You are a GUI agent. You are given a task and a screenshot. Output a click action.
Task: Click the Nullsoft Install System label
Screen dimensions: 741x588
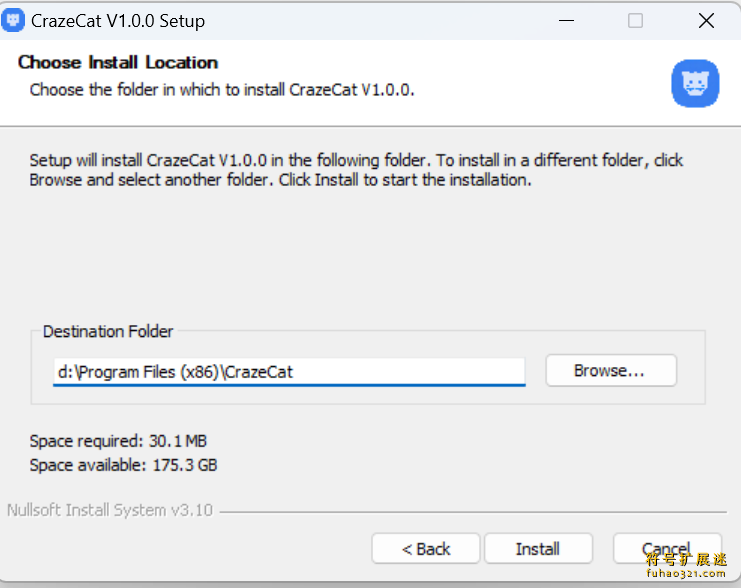(110, 510)
